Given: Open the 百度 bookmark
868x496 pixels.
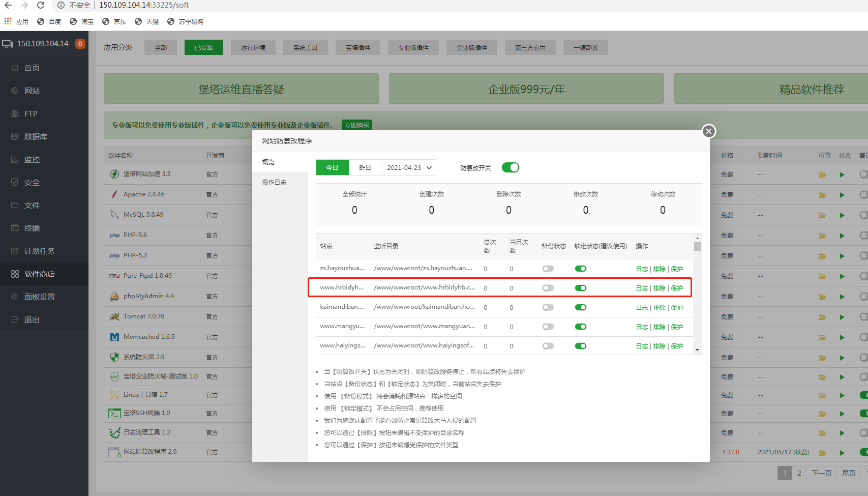Looking at the screenshot, I should tap(49, 21).
